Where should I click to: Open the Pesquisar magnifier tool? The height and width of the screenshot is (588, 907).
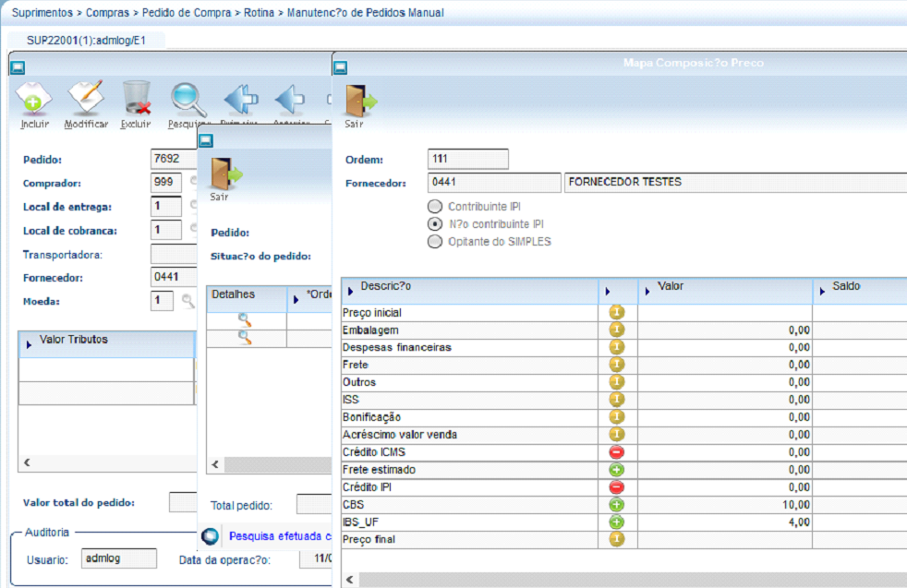188,100
